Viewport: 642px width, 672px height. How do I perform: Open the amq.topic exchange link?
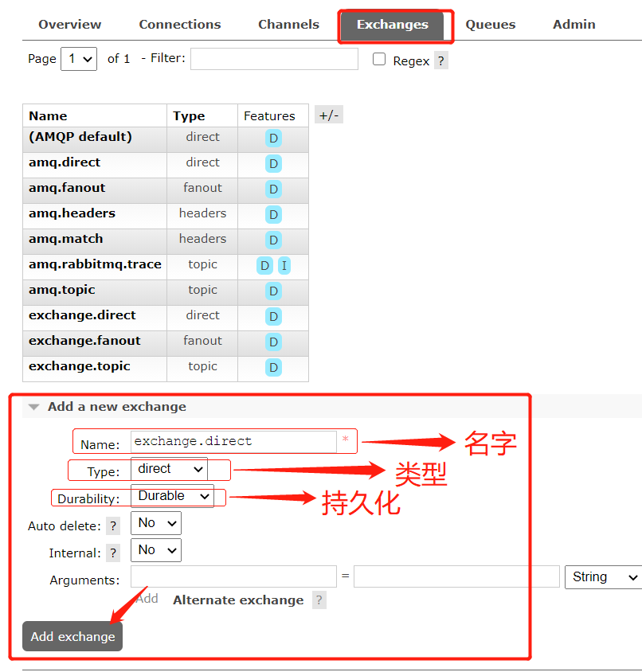click(x=62, y=290)
